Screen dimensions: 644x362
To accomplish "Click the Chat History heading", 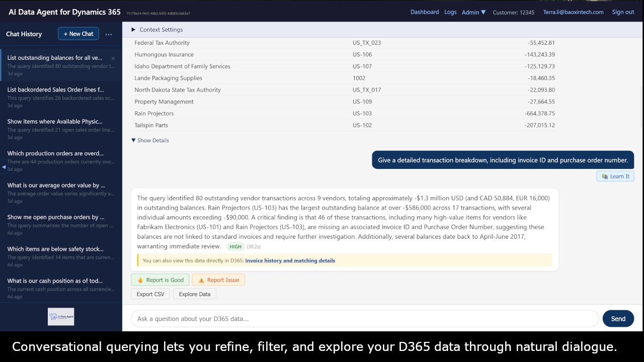I will tap(24, 34).
